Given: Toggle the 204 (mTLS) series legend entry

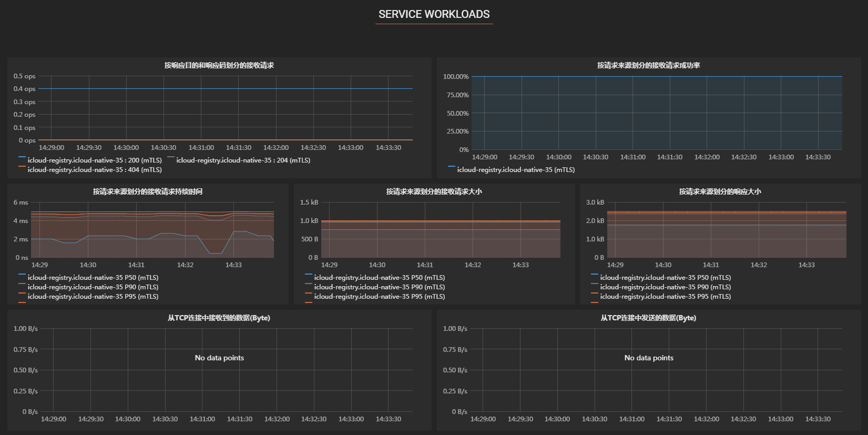Looking at the screenshot, I should tap(243, 160).
